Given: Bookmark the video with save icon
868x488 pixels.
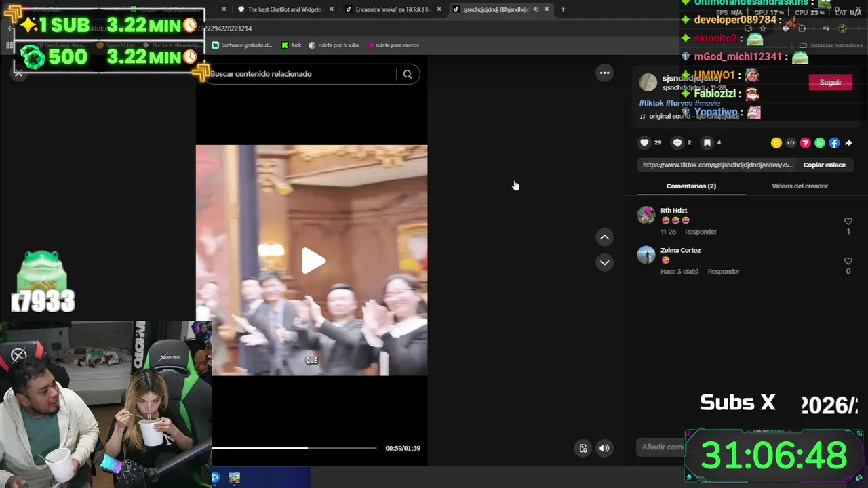Looking at the screenshot, I should click(x=707, y=142).
